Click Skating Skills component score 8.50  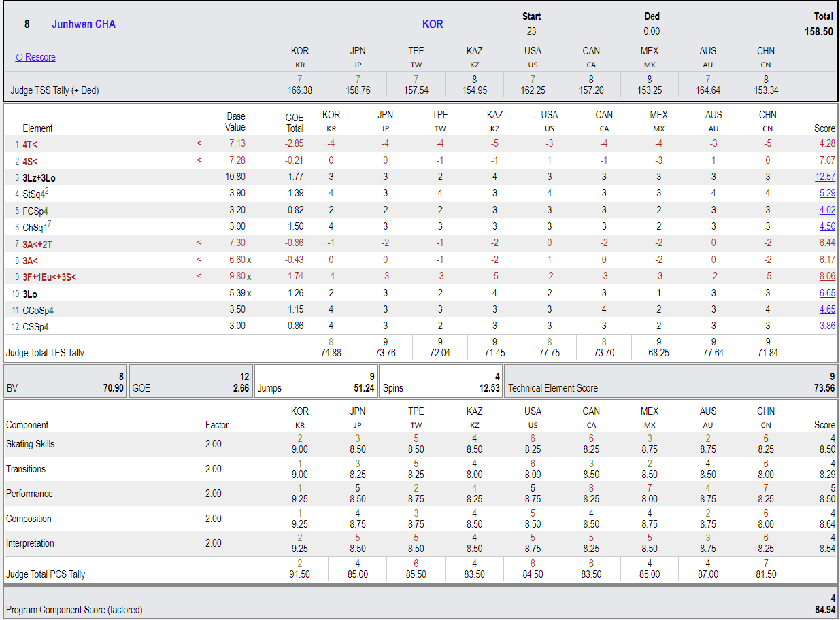826,449
